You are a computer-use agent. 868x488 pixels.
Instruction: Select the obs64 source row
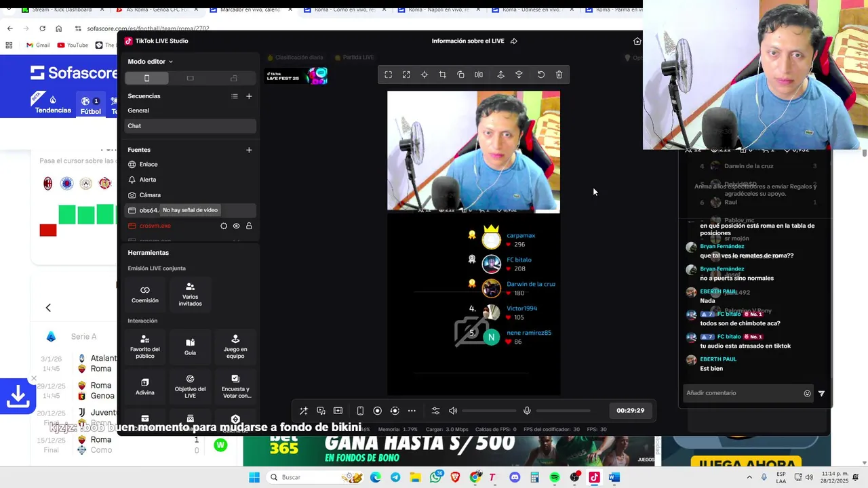coord(190,210)
